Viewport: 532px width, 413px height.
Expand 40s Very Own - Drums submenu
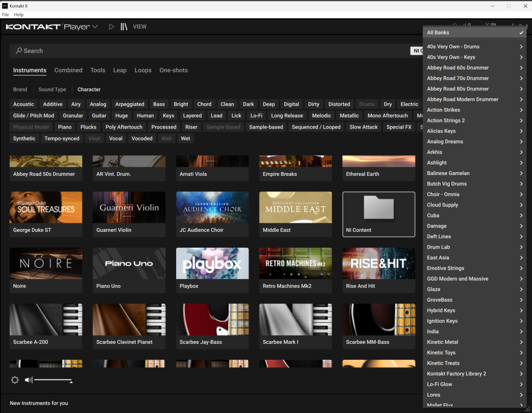[475, 46]
